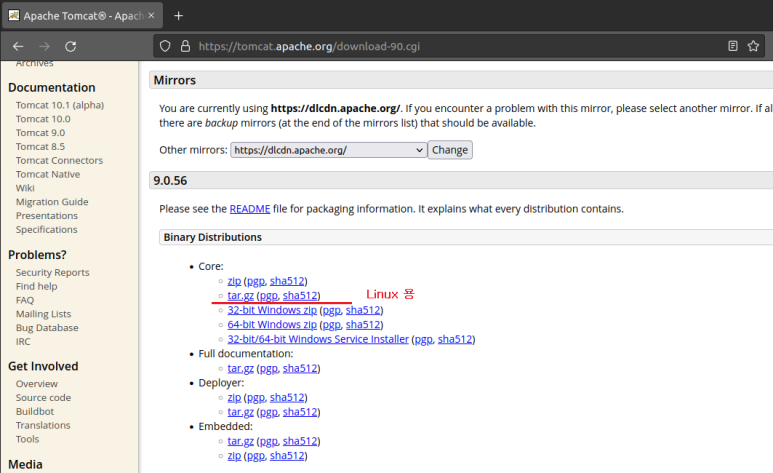Download Deployer tar.gz
This screenshot has height=473, width=773.
241,412
